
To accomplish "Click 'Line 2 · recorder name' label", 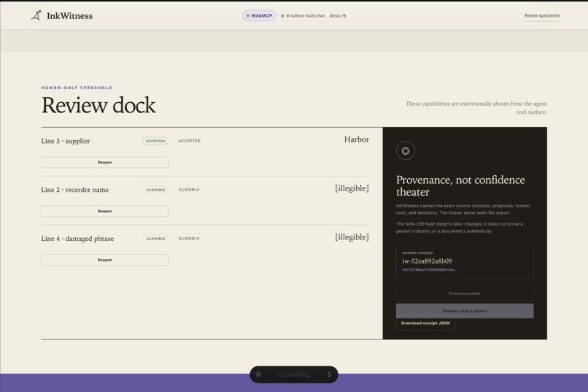I will (x=75, y=190).
